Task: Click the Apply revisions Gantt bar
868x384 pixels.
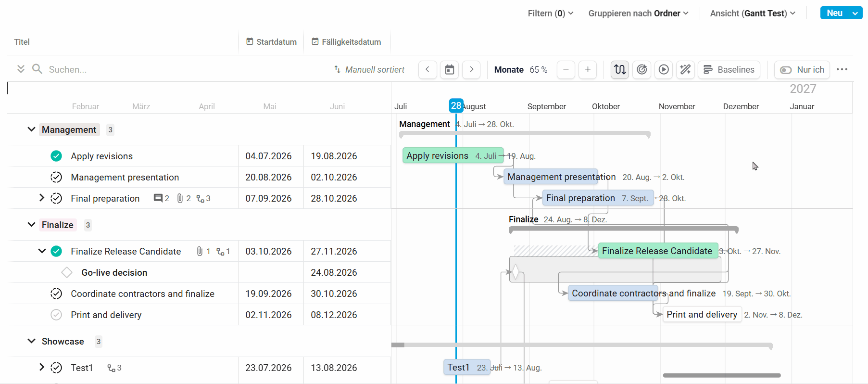Action: click(x=453, y=155)
